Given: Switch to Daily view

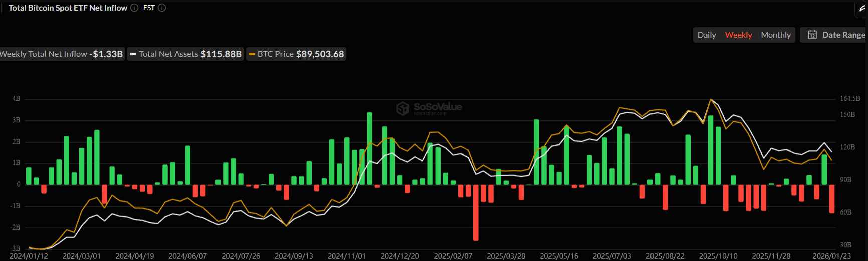Looking at the screenshot, I should click(706, 35).
